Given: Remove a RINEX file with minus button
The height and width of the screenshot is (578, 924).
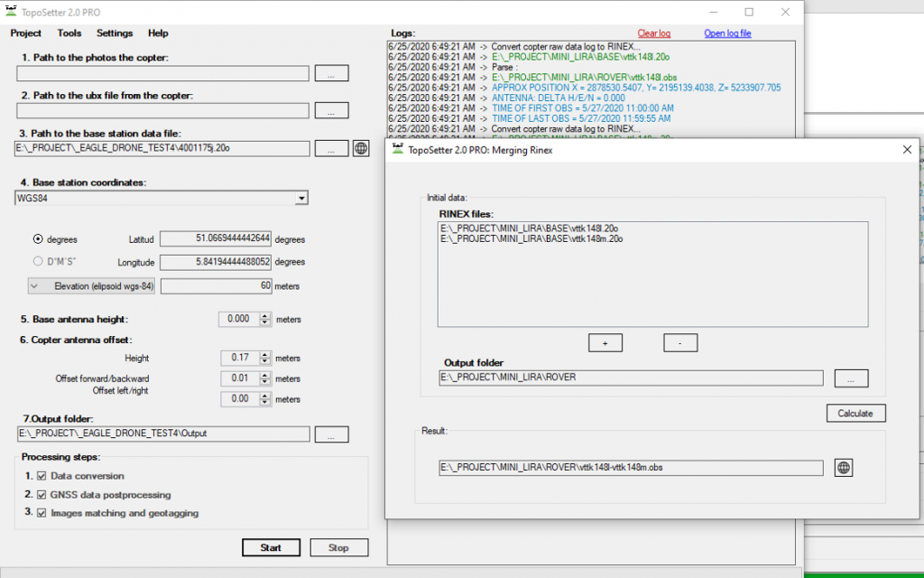Looking at the screenshot, I should point(680,343).
